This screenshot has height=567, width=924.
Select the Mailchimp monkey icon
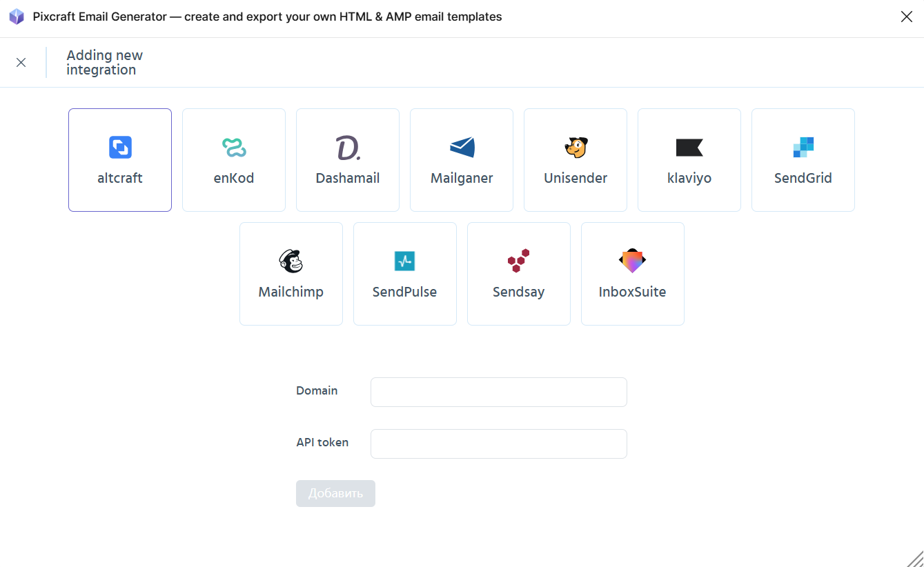click(291, 261)
